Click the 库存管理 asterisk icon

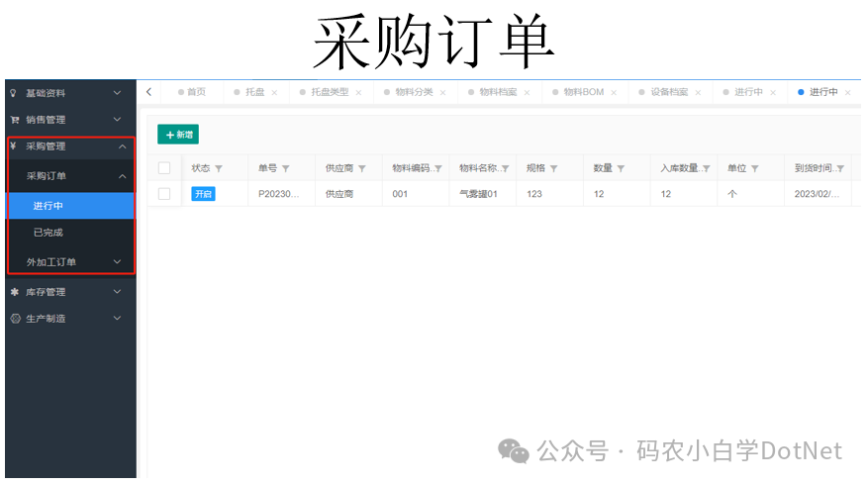coord(15,292)
